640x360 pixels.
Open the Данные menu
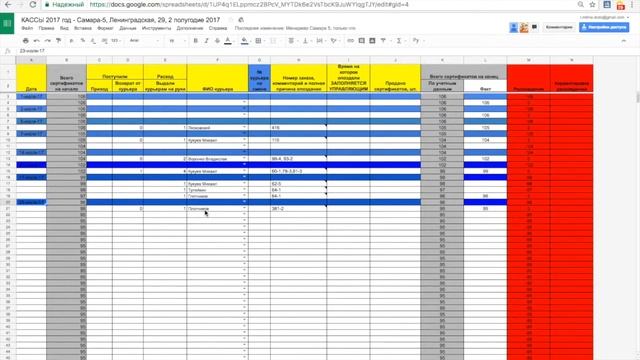pos(128,29)
